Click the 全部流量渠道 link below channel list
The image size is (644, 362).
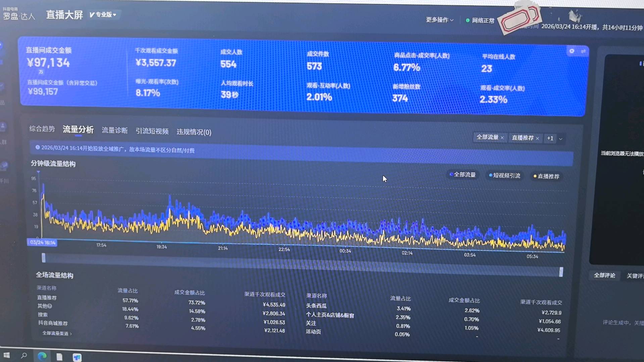(x=57, y=334)
